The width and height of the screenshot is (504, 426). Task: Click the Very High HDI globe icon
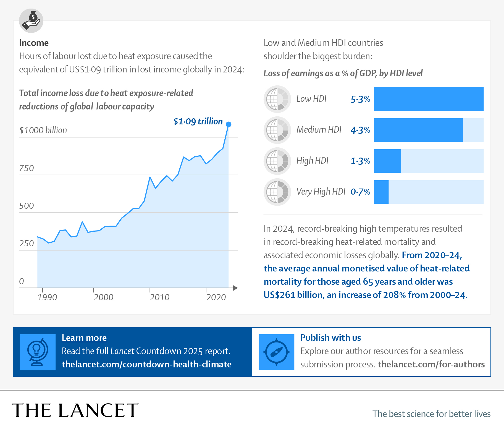277,192
